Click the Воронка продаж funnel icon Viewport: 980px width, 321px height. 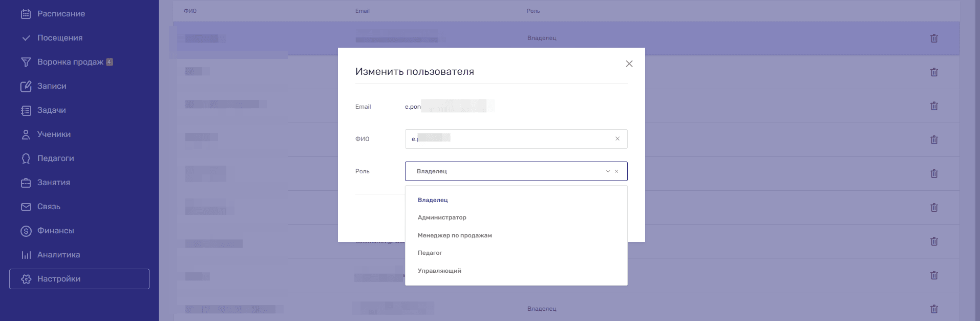[x=26, y=62]
